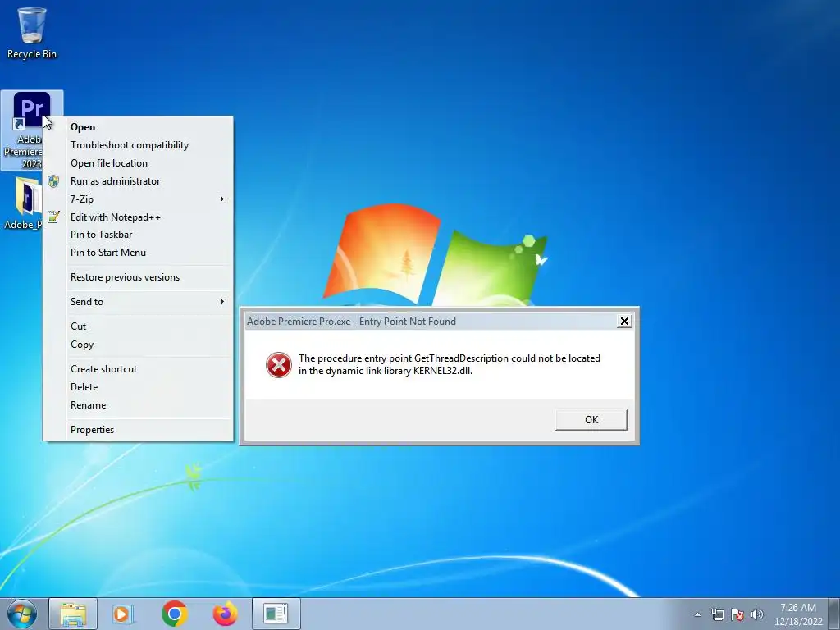
Task: Choose Restore previous versions
Action: 138,277
